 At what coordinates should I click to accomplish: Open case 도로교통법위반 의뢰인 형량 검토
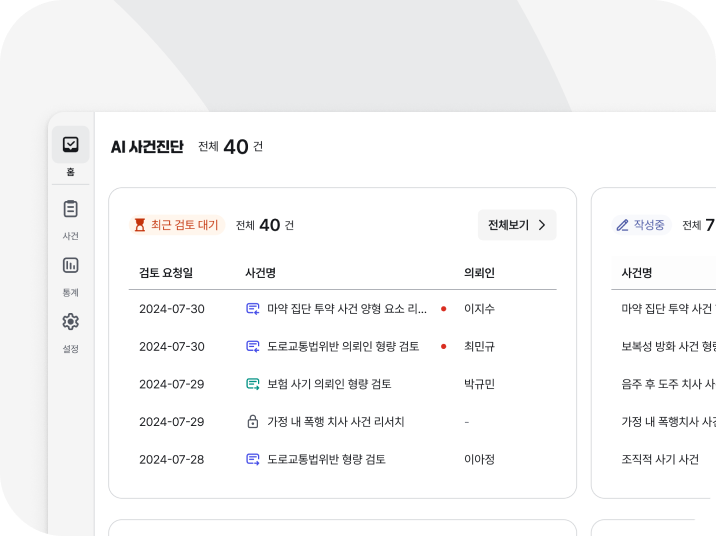(343, 347)
